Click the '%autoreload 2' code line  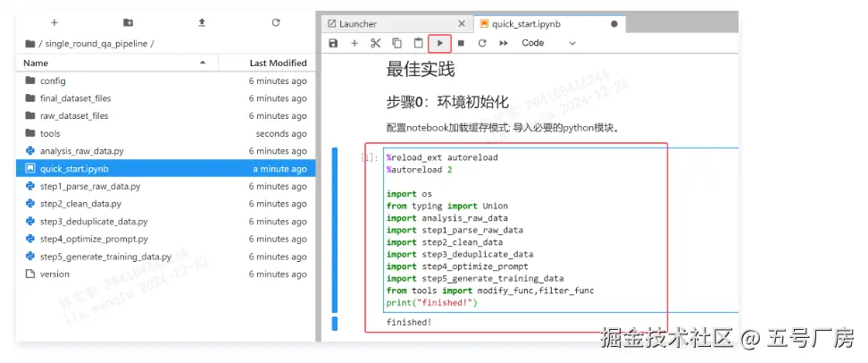tap(419, 170)
